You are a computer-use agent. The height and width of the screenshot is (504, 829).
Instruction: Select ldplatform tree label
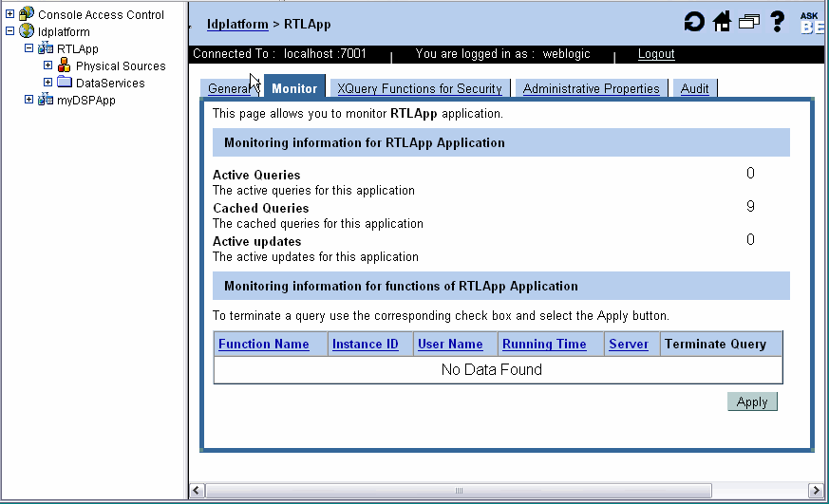64,31
